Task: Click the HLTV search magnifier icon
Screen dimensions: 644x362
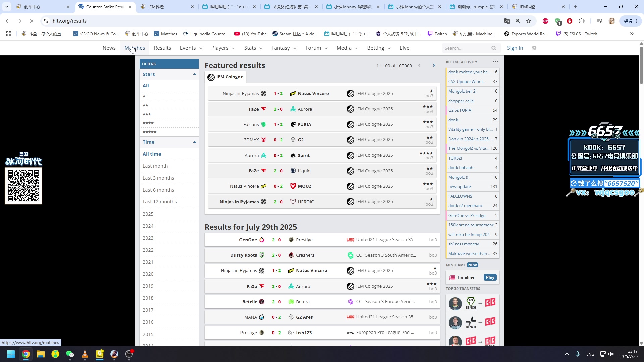Action: [494, 48]
